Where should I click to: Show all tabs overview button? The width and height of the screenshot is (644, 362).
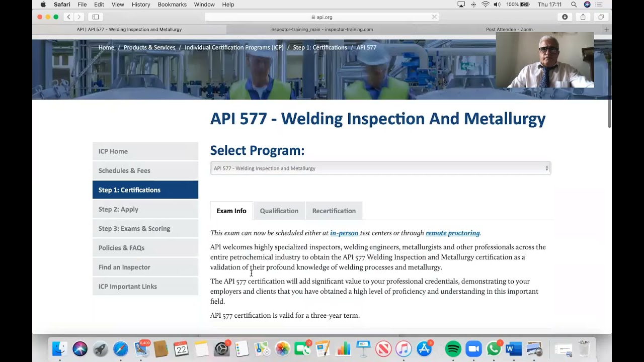601,17
